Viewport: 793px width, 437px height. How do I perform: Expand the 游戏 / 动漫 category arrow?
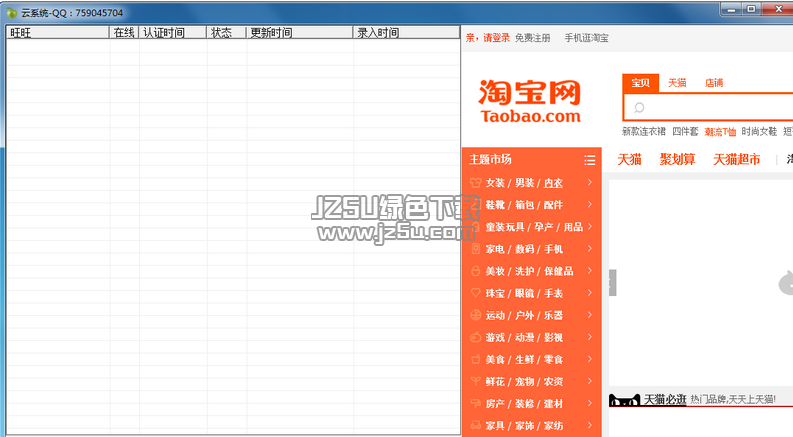(x=590, y=337)
